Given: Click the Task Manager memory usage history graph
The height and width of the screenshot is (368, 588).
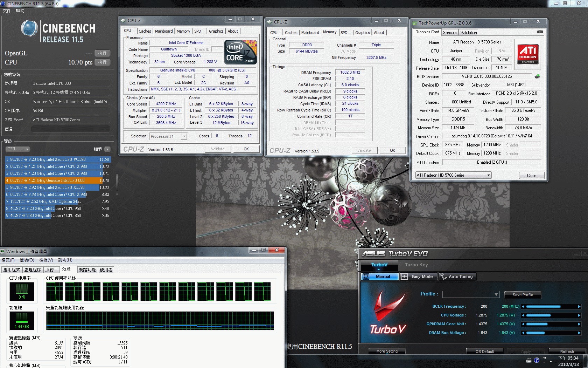Looking at the screenshot, I should point(160,321).
